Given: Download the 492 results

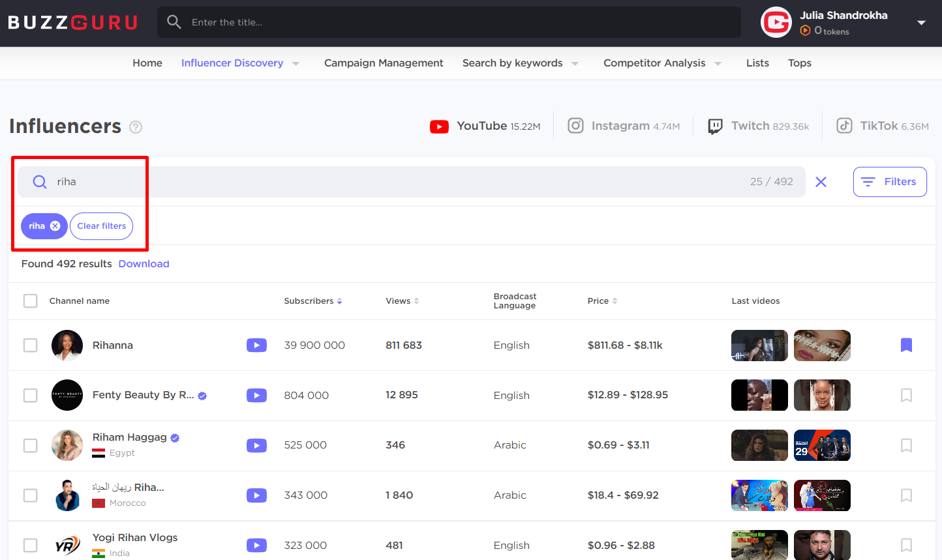Looking at the screenshot, I should pyautogui.click(x=144, y=264).
